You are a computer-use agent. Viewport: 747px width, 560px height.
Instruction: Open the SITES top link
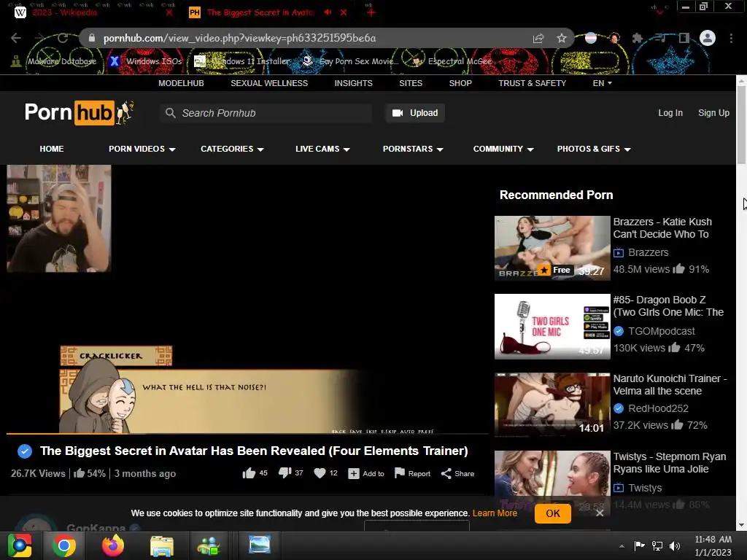pyautogui.click(x=411, y=83)
